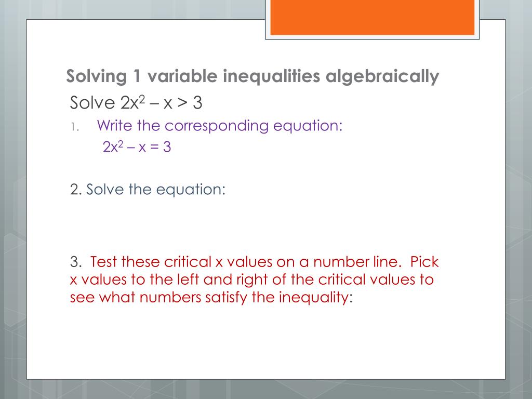This screenshot has width=532, height=399.
Task: Click the number "2." before "Solve the equation"
Action: 76,190
